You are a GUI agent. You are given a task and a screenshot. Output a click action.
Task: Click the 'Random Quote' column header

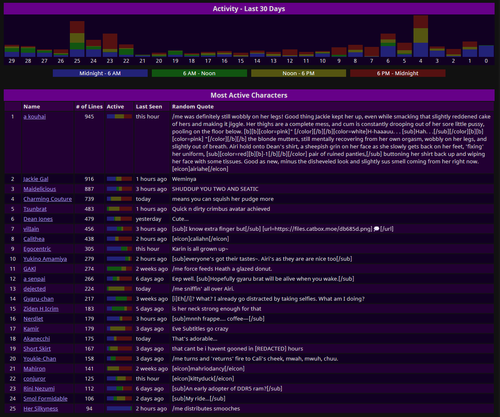click(193, 107)
